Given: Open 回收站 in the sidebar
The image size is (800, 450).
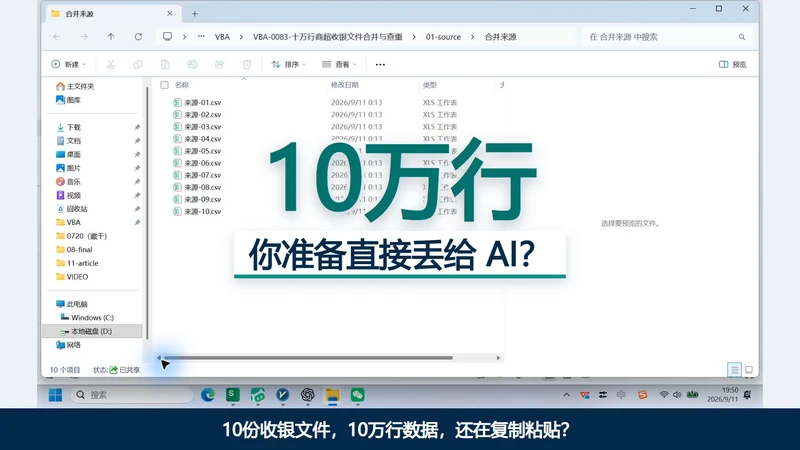Looking at the screenshot, I should (72, 209).
